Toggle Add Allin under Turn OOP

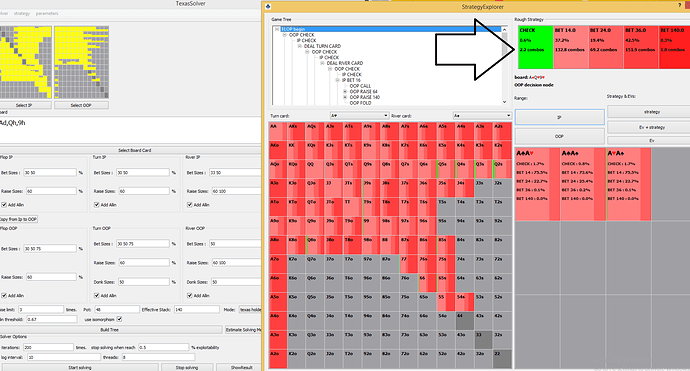coord(97,295)
